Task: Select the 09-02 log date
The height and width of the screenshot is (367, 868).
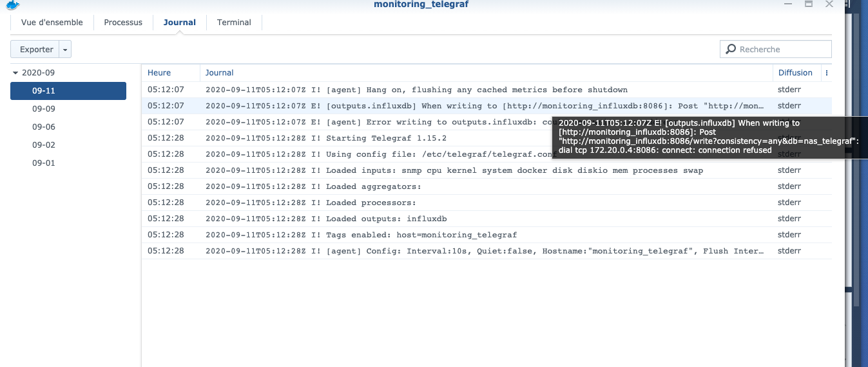Action: tap(68, 145)
